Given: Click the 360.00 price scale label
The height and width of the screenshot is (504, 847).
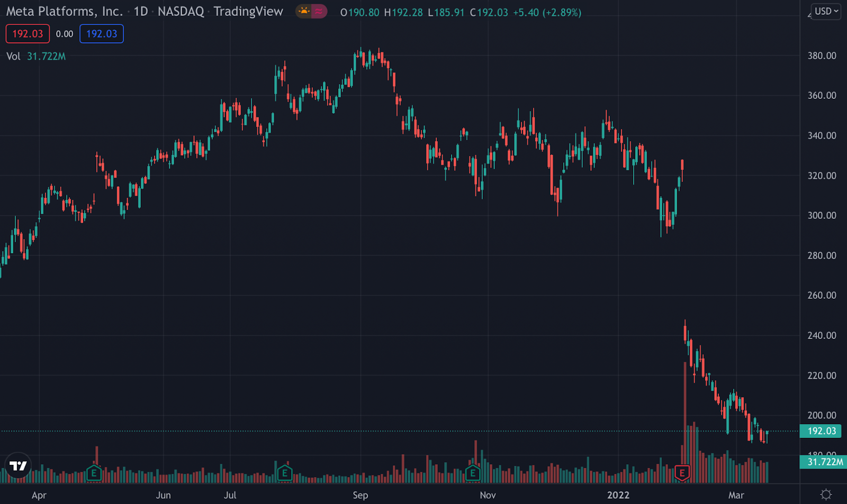Looking at the screenshot, I should point(822,95).
